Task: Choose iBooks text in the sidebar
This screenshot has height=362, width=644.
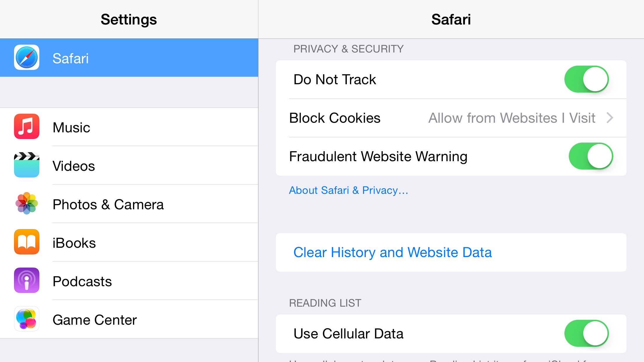Action: tap(74, 243)
